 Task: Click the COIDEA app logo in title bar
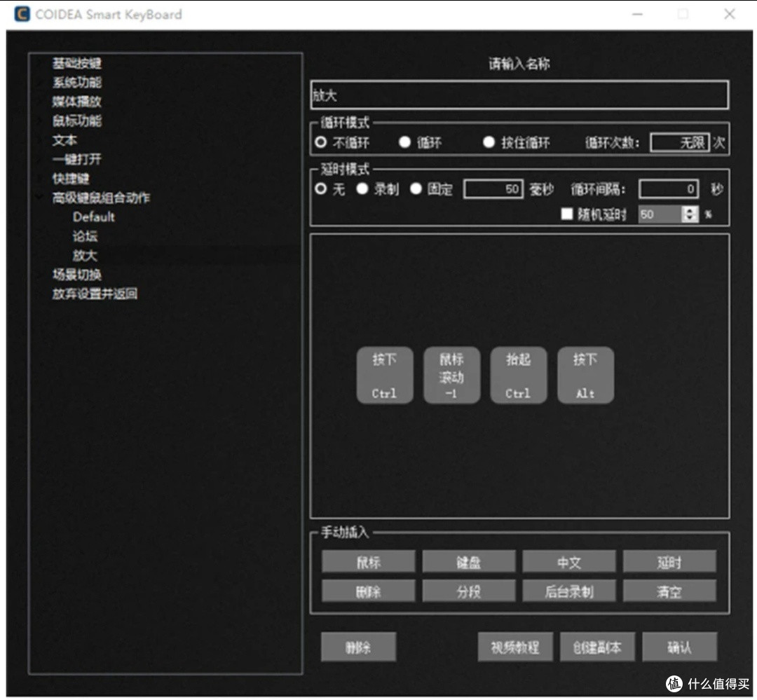(22, 14)
